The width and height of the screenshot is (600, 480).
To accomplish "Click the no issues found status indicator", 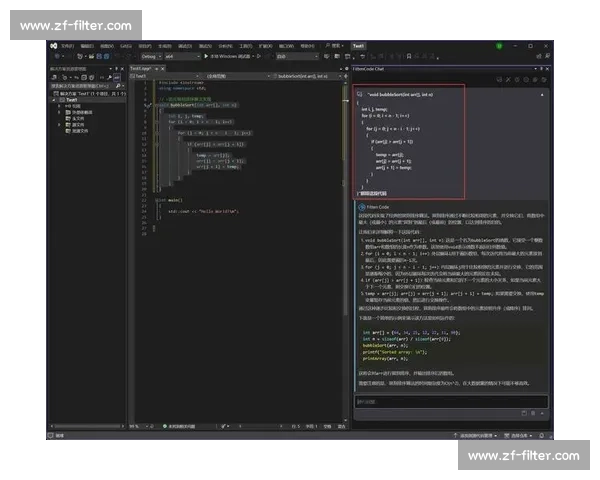I will [x=179, y=426].
